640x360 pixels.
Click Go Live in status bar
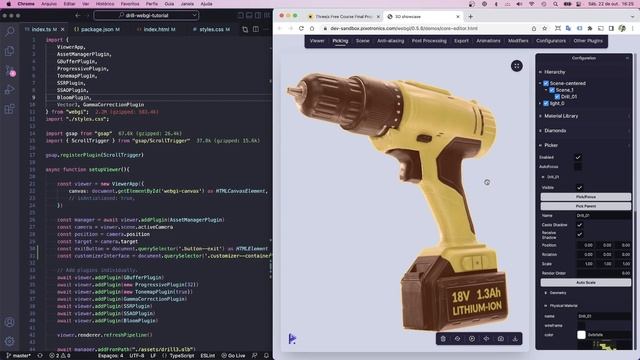(233, 356)
